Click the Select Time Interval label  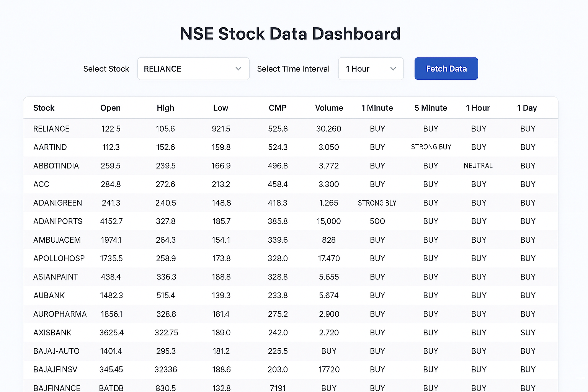tap(293, 69)
